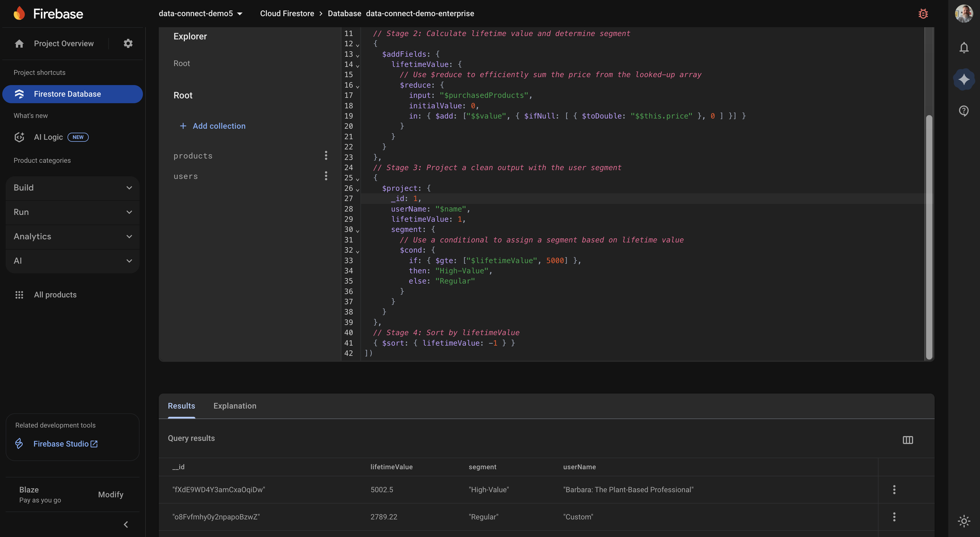Click data-connect-demo-enterprise database name
Image resolution: width=980 pixels, height=537 pixels.
pyautogui.click(x=420, y=13)
